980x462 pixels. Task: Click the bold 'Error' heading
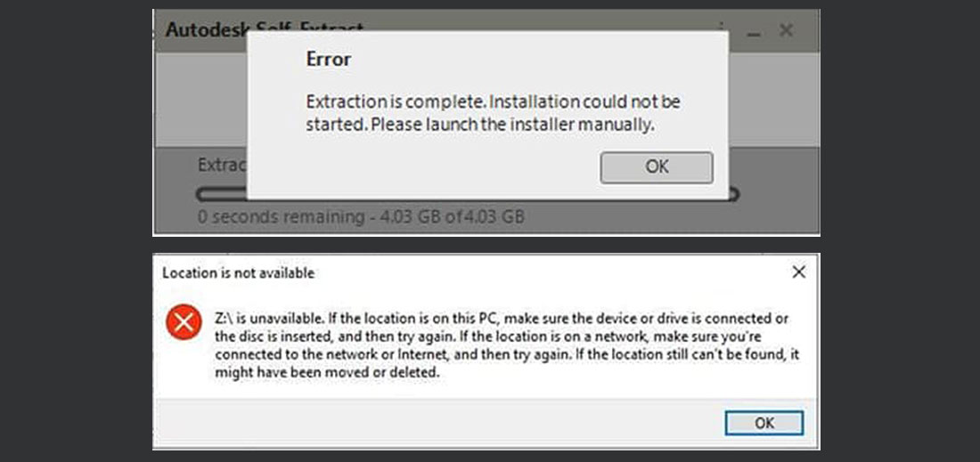coord(328,60)
